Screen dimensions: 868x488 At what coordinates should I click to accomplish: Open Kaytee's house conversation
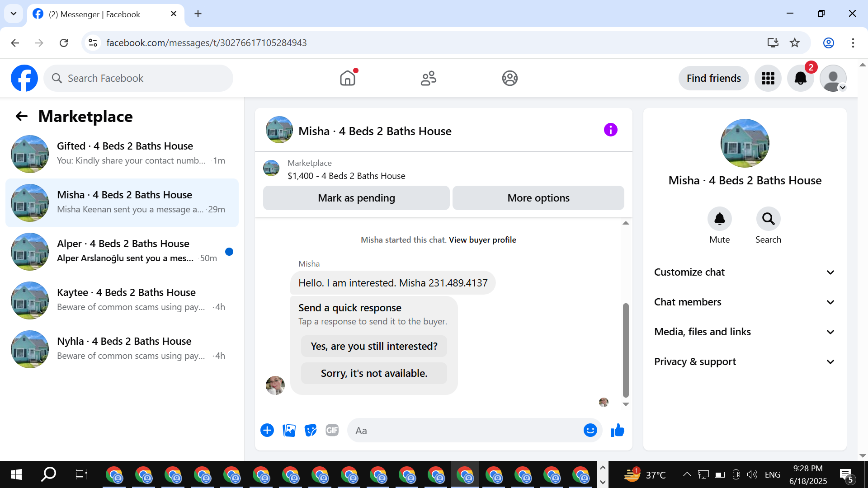(x=122, y=300)
